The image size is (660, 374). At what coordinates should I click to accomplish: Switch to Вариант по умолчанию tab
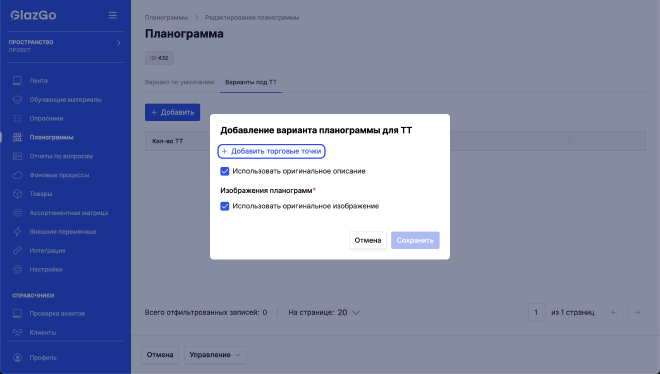pos(180,82)
